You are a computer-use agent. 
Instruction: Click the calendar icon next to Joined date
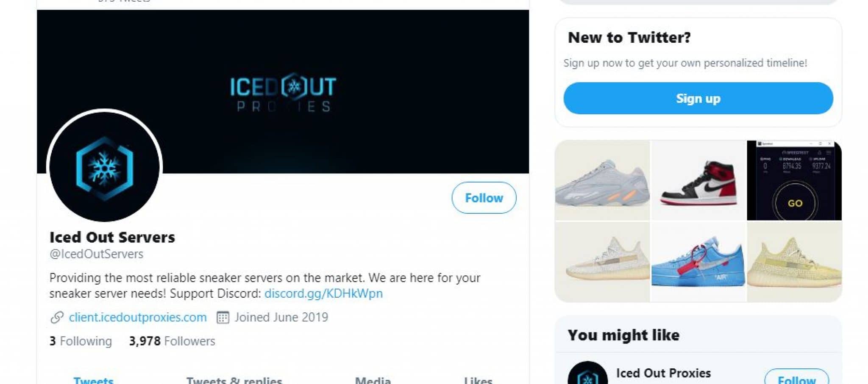click(223, 317)
